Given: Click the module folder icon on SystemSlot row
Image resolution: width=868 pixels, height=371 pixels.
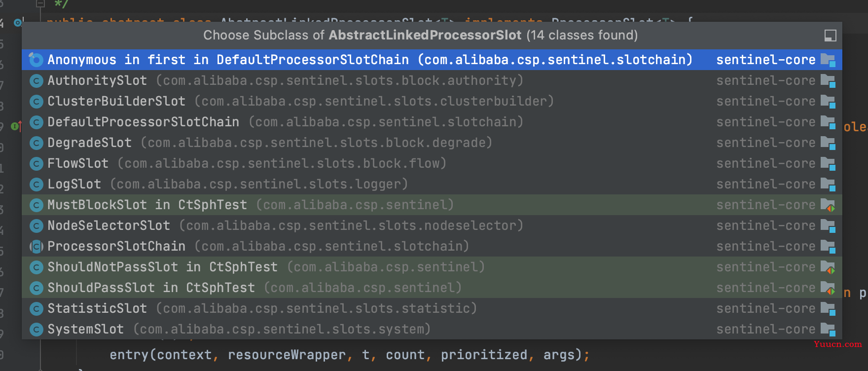Looking at the screenshot, I should (x=828, y=330).
